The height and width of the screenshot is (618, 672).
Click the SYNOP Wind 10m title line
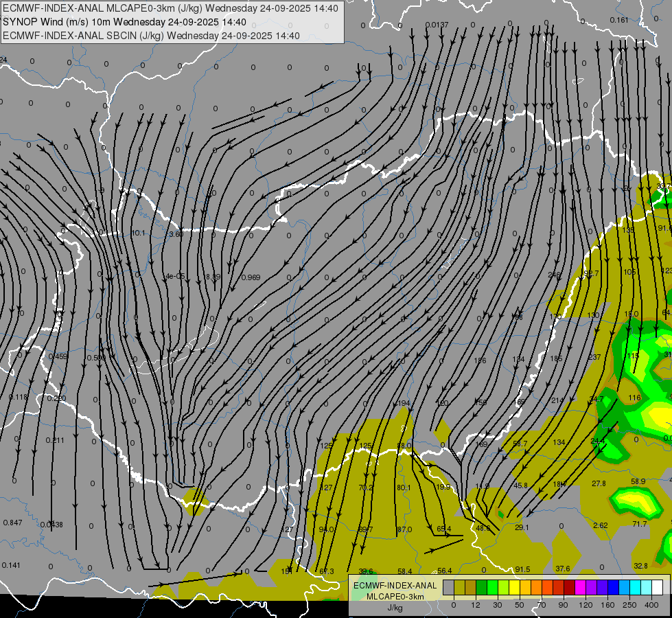tap(124, 22)
